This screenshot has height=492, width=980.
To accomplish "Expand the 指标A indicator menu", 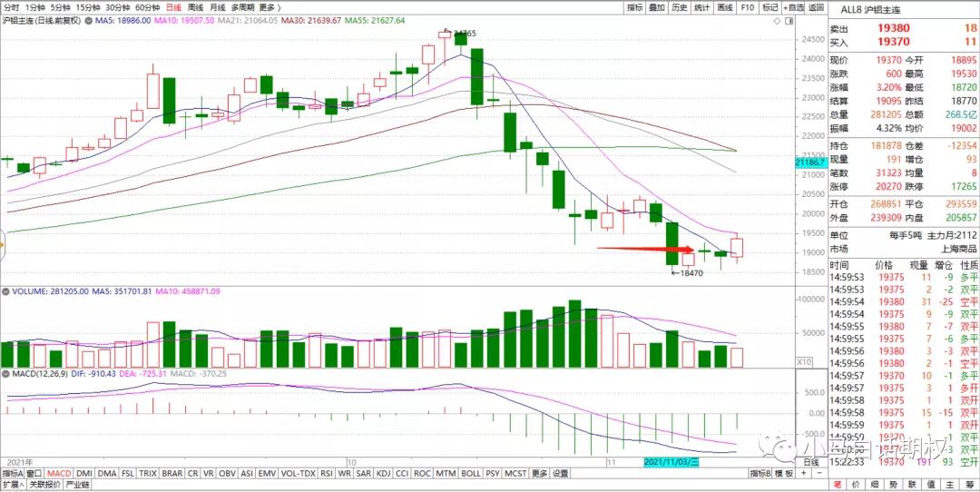I will point(13,473).
